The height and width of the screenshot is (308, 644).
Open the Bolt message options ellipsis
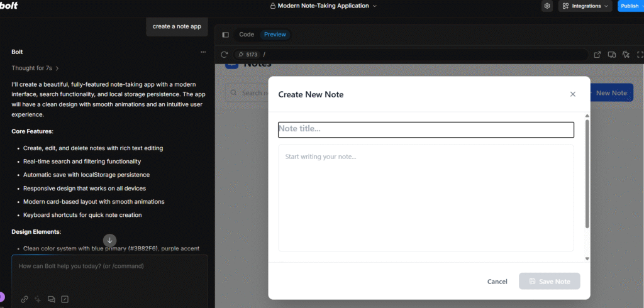[203, 52]
